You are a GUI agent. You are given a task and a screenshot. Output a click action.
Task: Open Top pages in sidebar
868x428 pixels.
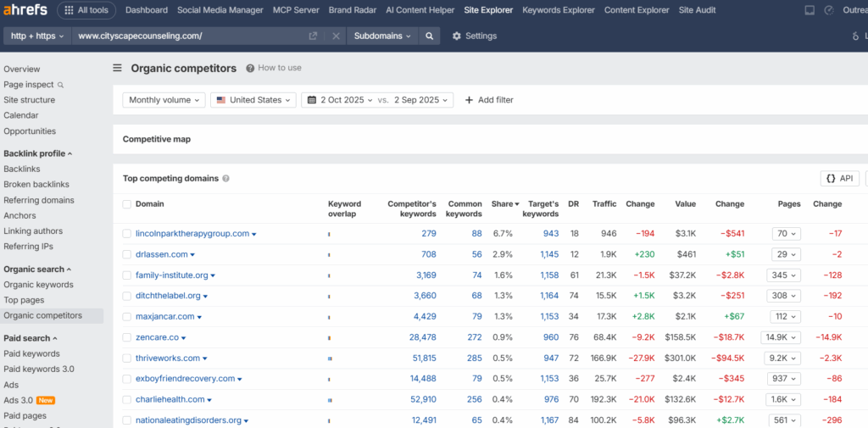pos(24,300)
